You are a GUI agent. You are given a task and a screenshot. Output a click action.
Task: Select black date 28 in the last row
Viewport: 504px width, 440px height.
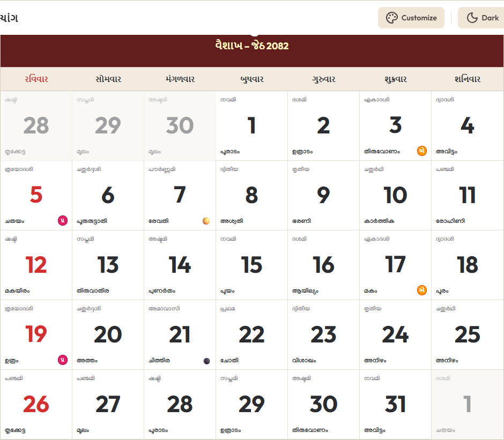coord(180,404)
